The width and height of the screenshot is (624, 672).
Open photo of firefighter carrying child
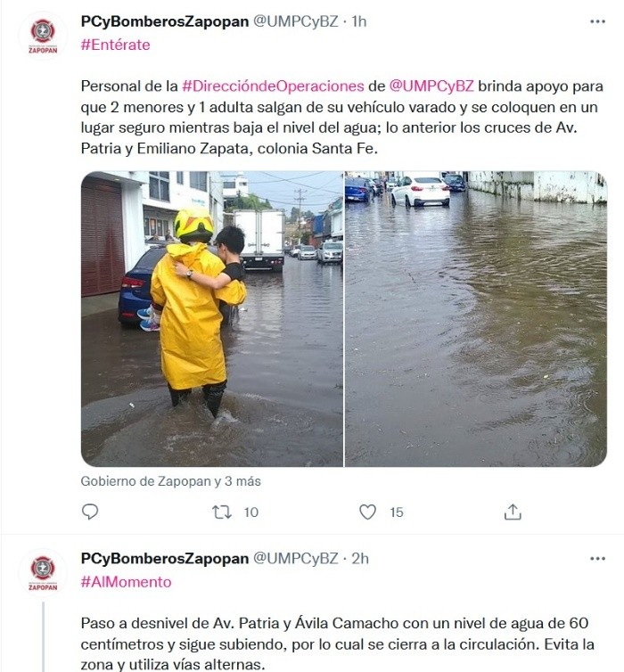pos(212,319)
